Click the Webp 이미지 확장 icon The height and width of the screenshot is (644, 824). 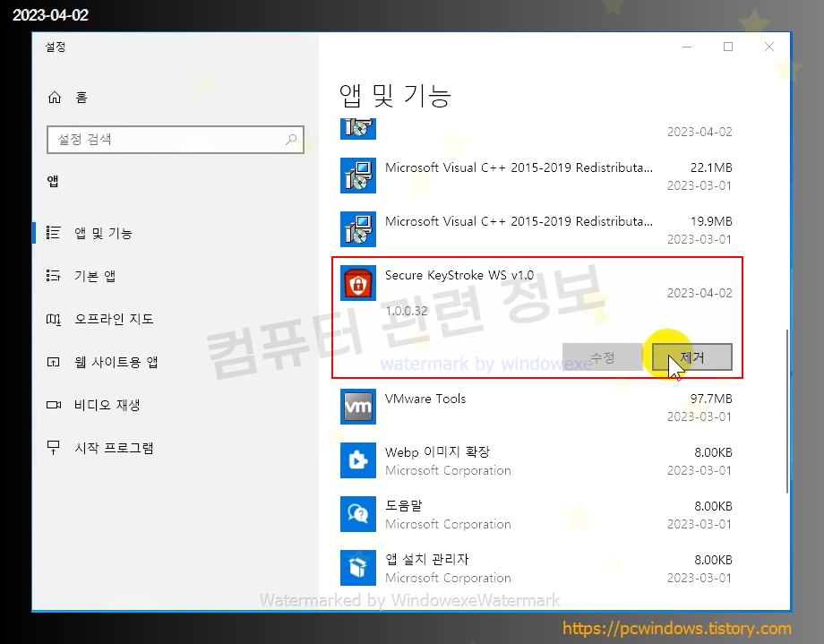358,460
